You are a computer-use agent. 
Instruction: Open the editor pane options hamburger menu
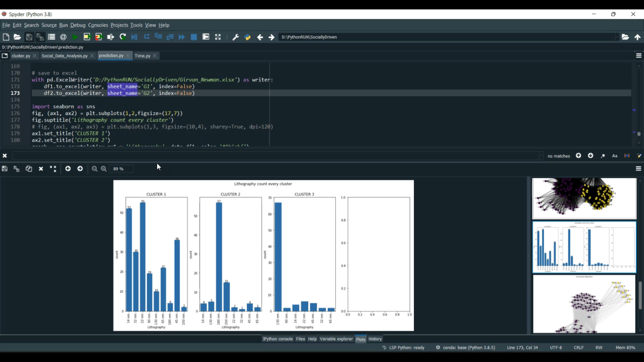click(x=638, y=56)
